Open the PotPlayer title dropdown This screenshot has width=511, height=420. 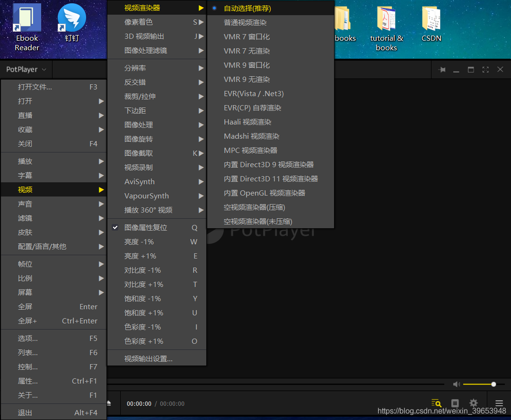pyautogui.click(x=26, y=70)
